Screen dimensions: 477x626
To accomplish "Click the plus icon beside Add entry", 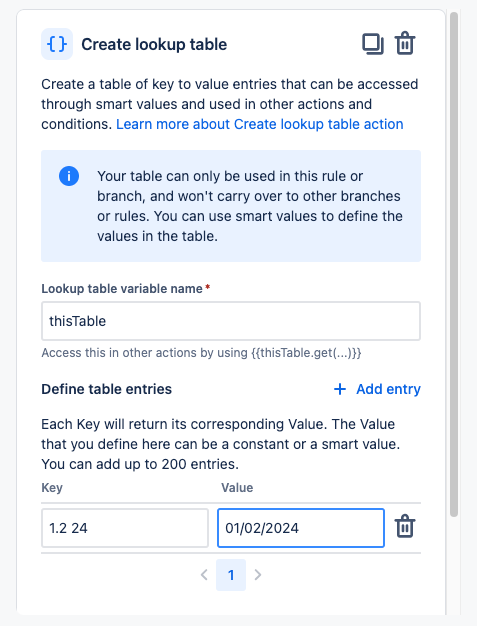I will [340, 389].
